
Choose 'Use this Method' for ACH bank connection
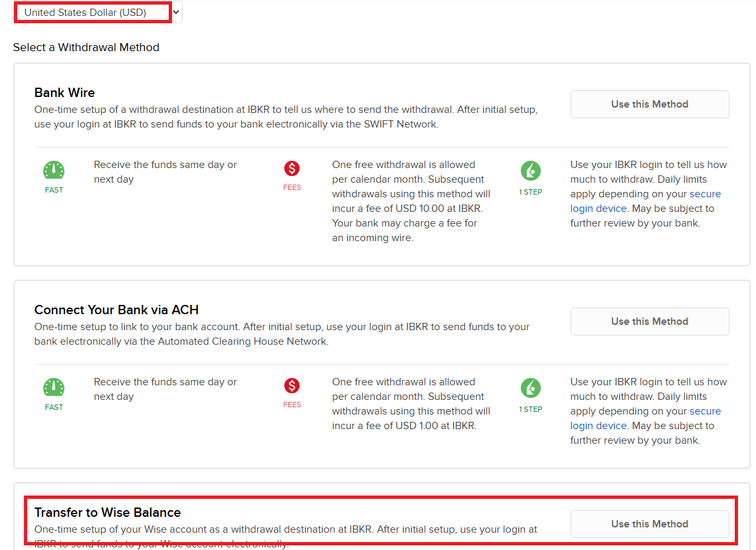pyautogui.click(x=649, y=321)
